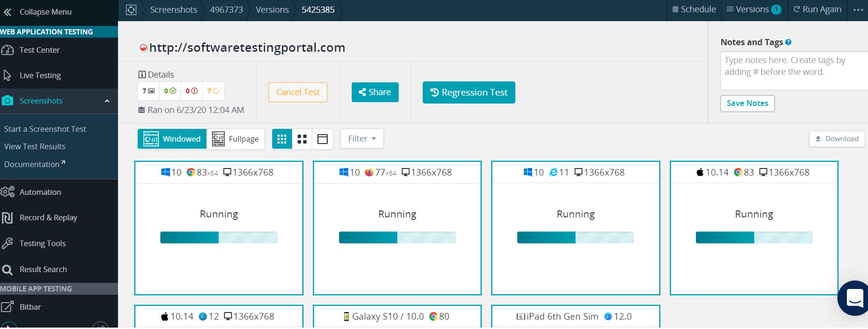Click Safari icon on macOS Safari 12 card
Viewport: 868px width, 329px height.
coord(203,316)
